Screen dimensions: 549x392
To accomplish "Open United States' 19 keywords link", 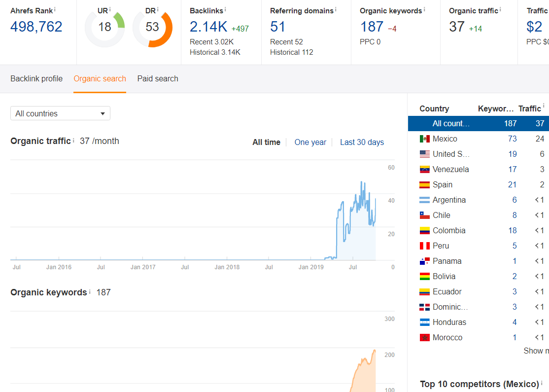I will point(513,154).
